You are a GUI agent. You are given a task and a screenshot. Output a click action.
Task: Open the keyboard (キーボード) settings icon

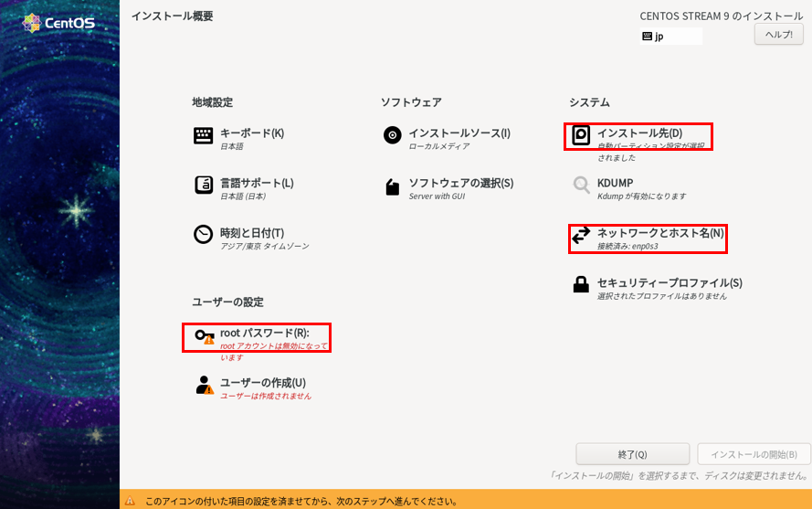(203, 135)
